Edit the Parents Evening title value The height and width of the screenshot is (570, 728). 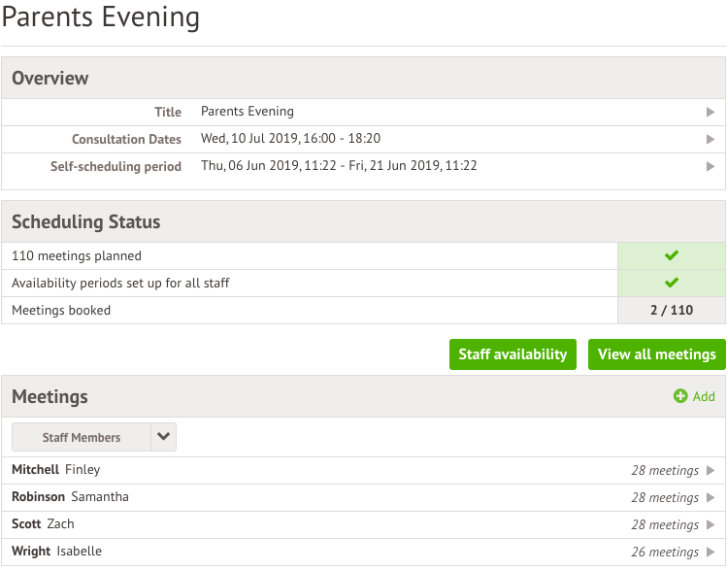tap(248, 112)
